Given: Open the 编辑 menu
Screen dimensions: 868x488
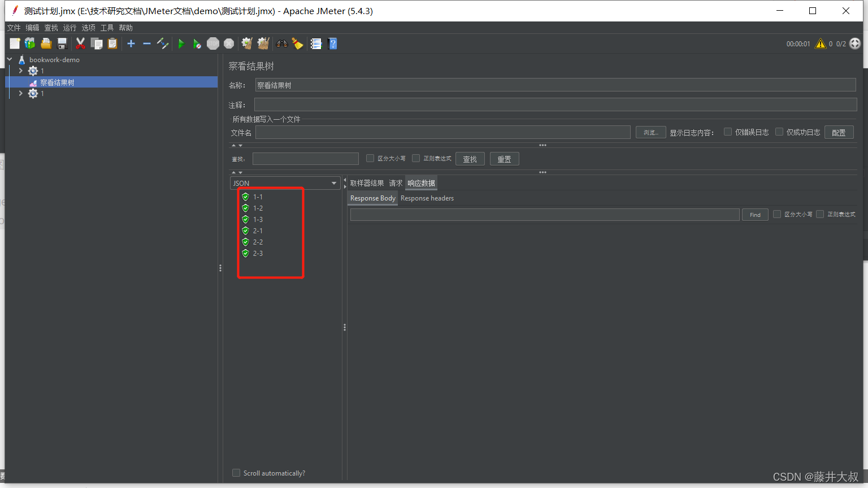Looking at the screenshot, I should tap(32, 28).
